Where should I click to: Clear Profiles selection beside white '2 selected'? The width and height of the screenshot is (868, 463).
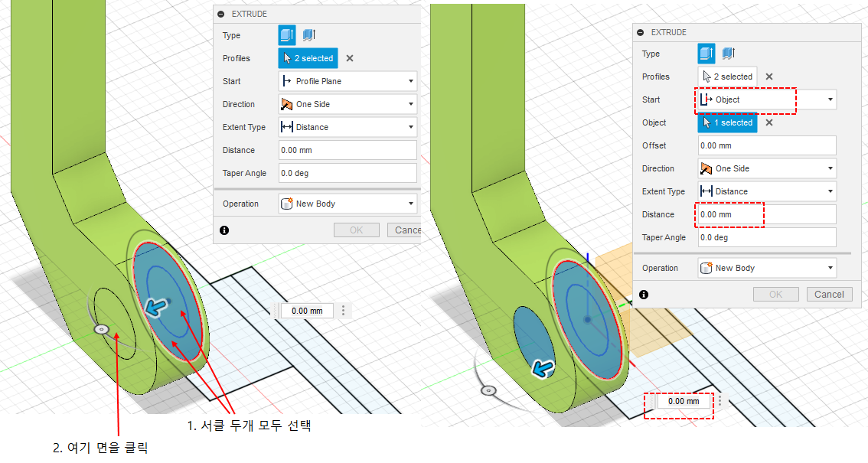coord(769,77)
